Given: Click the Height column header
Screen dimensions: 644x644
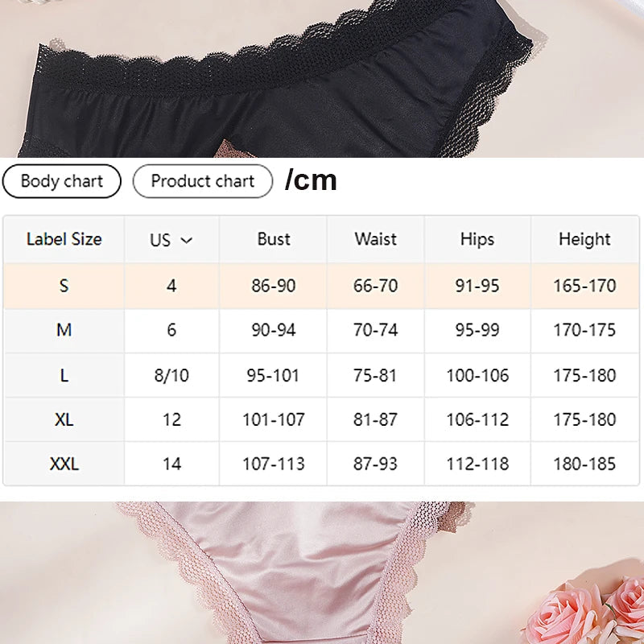Looking at the screenshot, I should point(584,239).
